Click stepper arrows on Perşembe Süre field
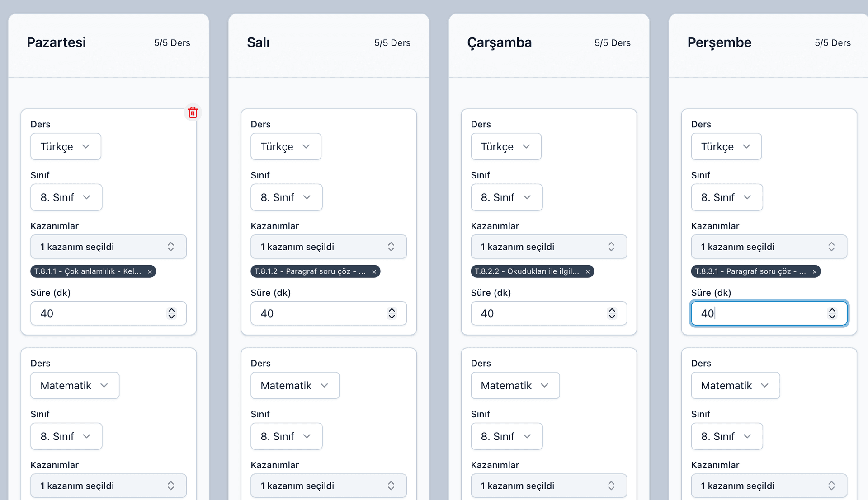868x500 pixels. click(x=832, y=313)
